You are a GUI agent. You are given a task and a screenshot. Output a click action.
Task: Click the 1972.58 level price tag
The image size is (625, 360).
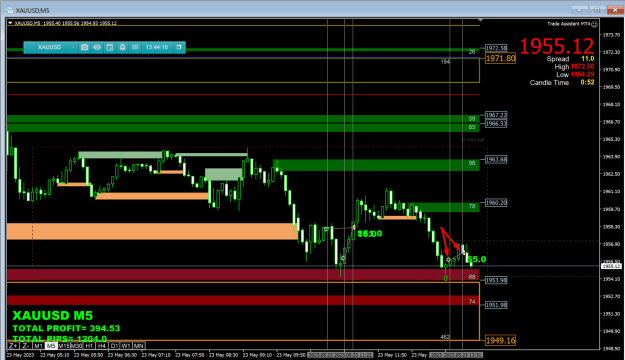(x=496, y=48)
